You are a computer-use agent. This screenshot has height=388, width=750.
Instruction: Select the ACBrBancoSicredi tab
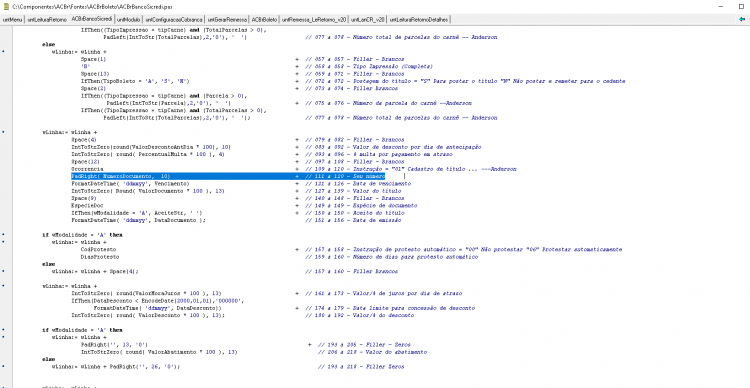coord(91,19)
